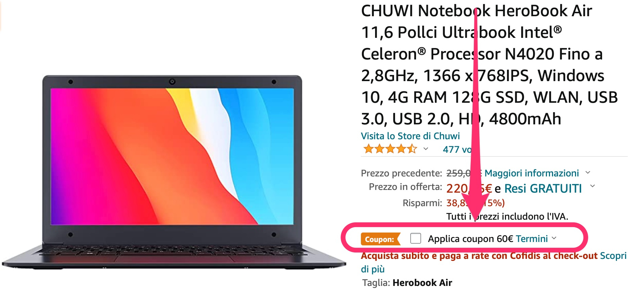Expand the chevron beside Resi GRATUITI
This screenshot has height=291, width=644.
[x=592, y=186]
